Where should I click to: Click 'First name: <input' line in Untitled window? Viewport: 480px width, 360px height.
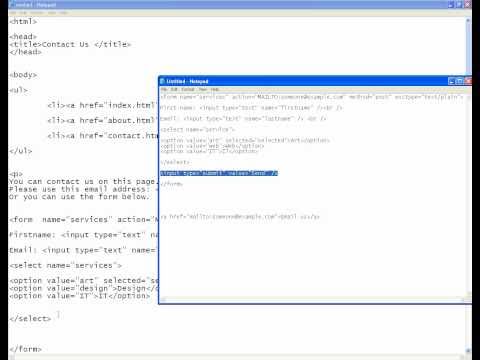251,108
